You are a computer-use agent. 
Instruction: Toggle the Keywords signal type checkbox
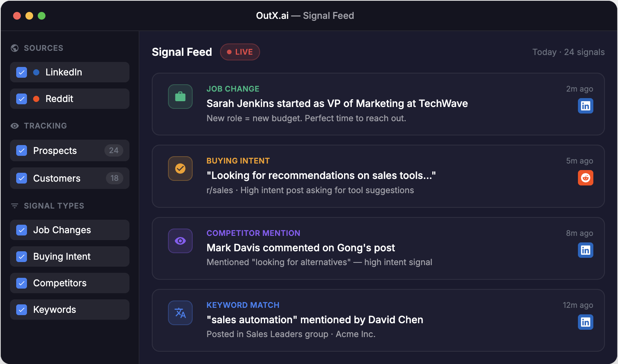[x=22, y=310]
